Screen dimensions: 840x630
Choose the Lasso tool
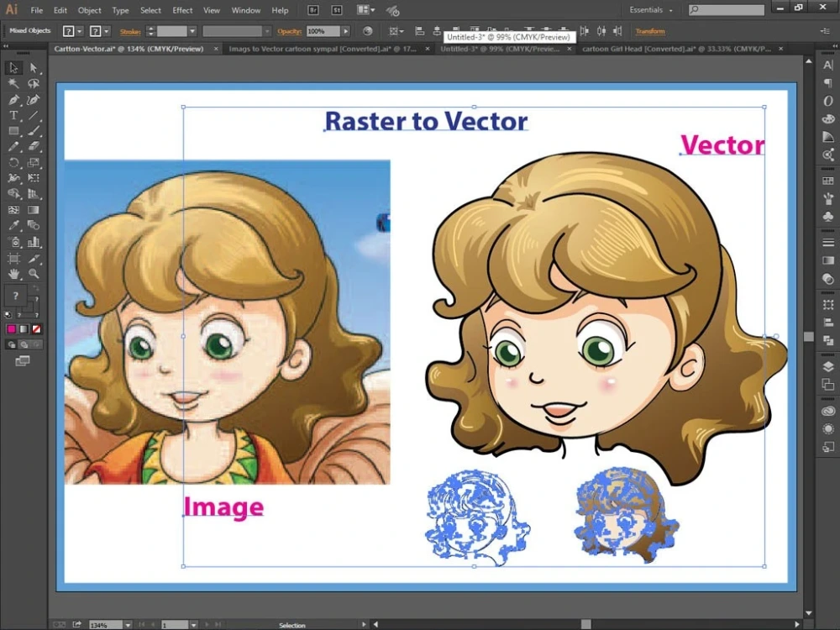point(34,83)
